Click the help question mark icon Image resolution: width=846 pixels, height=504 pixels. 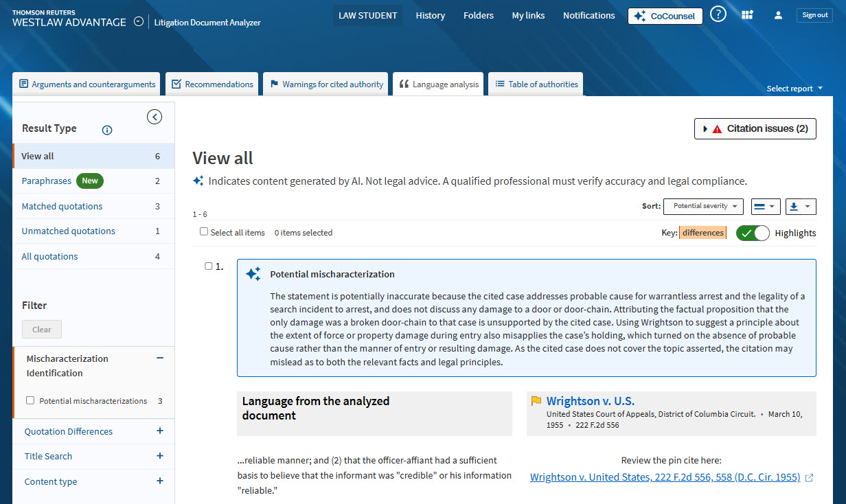[718, 14]
